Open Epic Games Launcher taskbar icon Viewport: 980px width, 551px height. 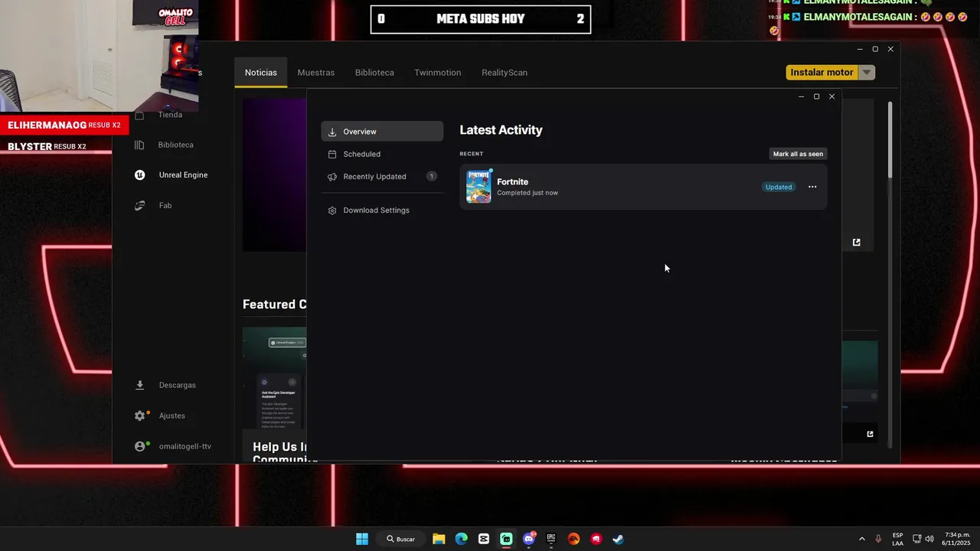[x=551, y=539]
